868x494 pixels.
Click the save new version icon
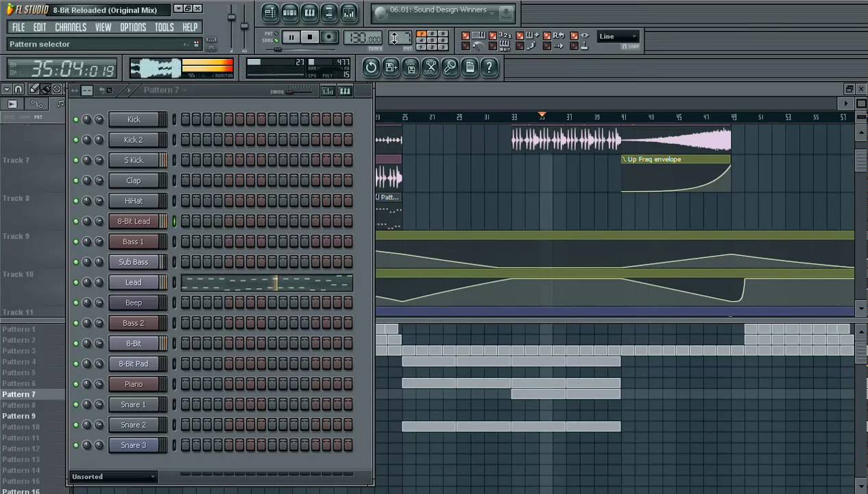[x=391, y=67]
